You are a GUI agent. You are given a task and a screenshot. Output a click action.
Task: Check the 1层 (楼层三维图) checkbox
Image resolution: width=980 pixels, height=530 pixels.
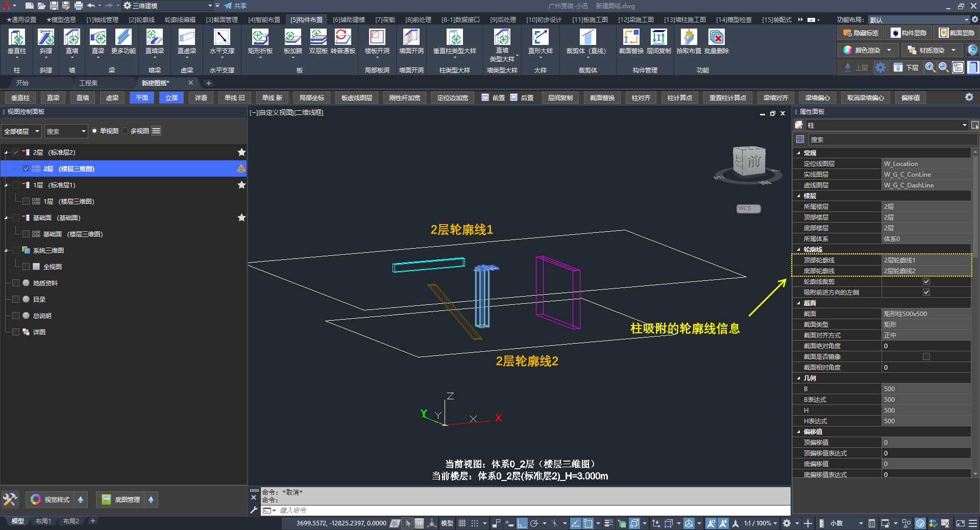pos(26,201)
